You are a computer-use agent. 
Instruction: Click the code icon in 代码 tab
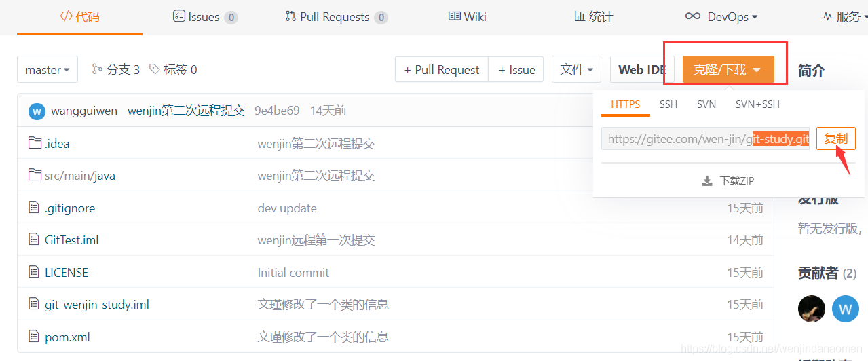pos(66,16)
